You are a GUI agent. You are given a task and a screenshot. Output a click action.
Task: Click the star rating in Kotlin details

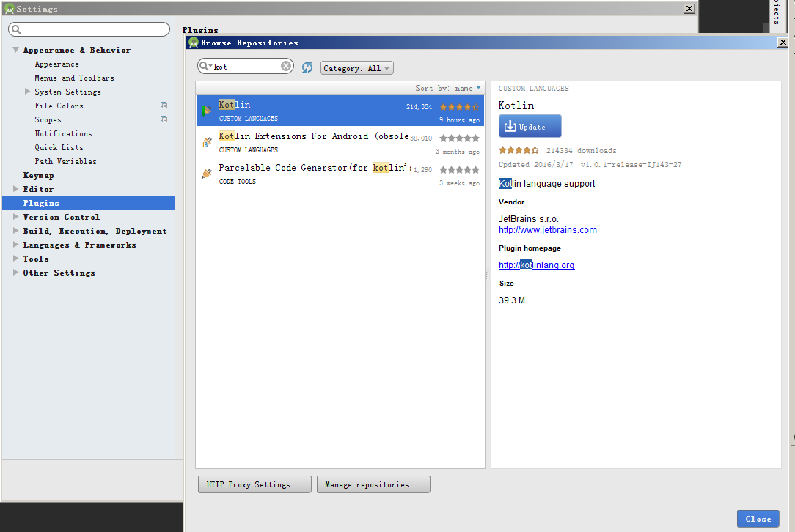tap(519, 150)
